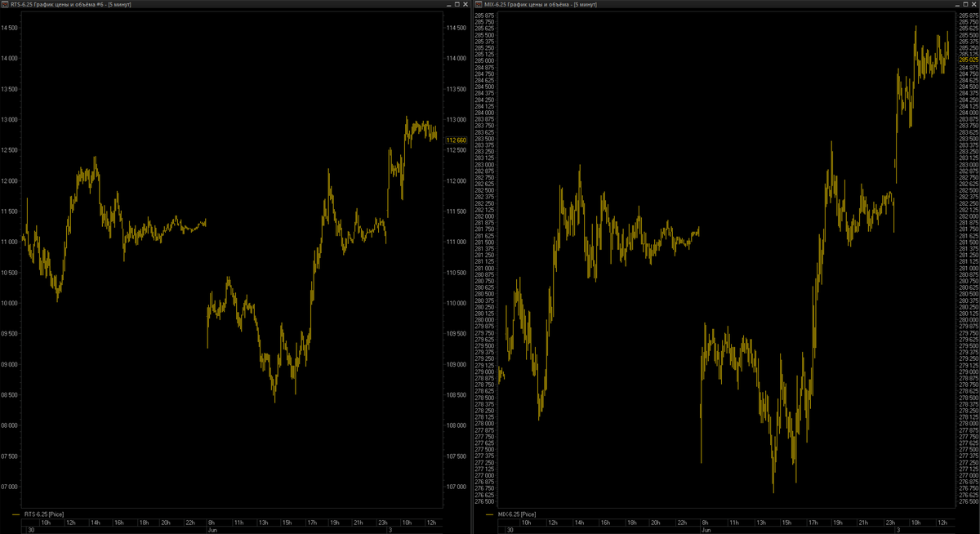
Task: Click the 113 000 price axis label
Action: point(456,119)
